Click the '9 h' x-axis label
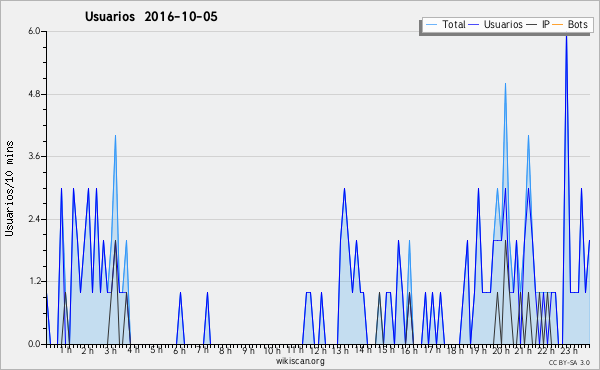The image size is (600, 370). click(248, 350)
